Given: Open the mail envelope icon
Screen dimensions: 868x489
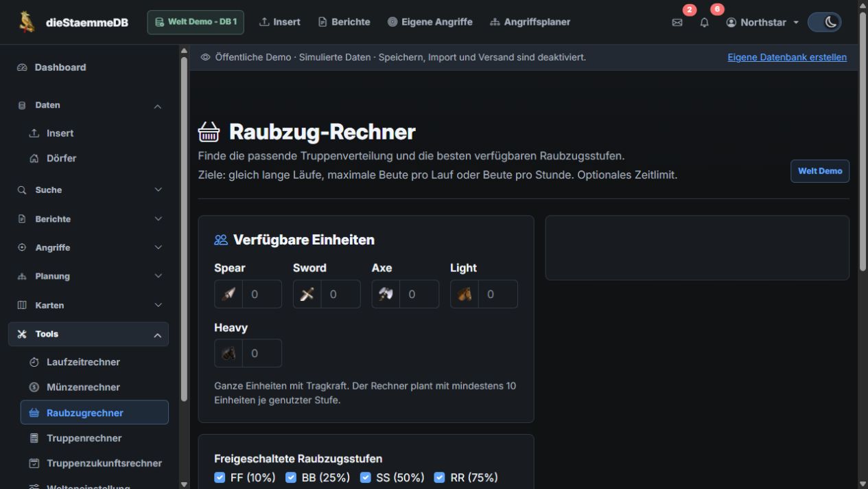Looking at the screenshot, I should tap(677, 22).
